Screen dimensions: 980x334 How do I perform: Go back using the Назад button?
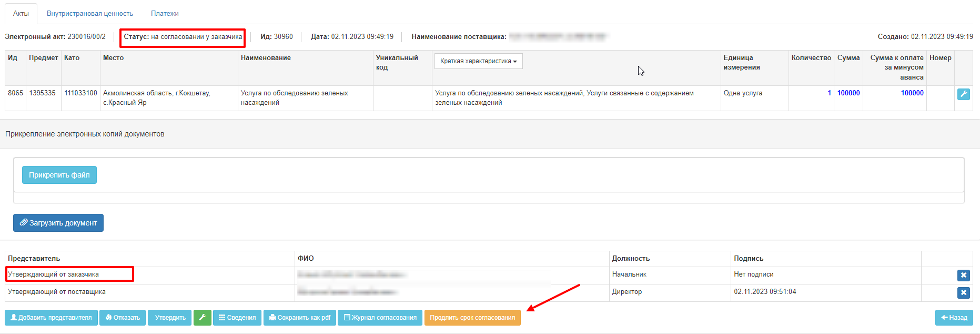coord(954,318)
